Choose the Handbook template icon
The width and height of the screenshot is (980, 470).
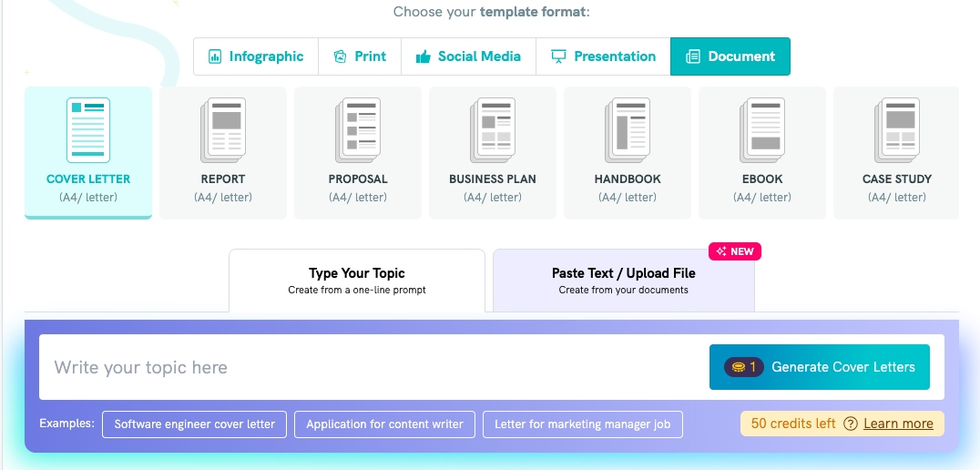click(628, 130)
